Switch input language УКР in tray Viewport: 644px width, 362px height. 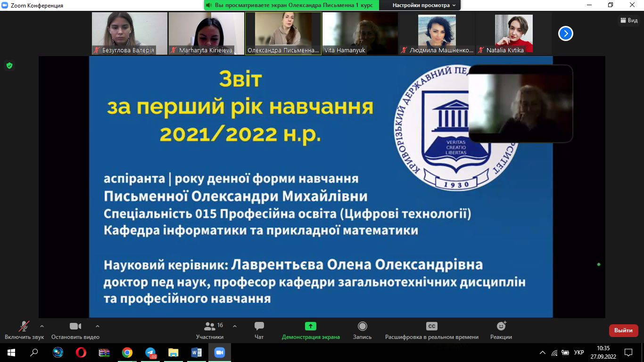pyautogui.click(x=579, y=353)
